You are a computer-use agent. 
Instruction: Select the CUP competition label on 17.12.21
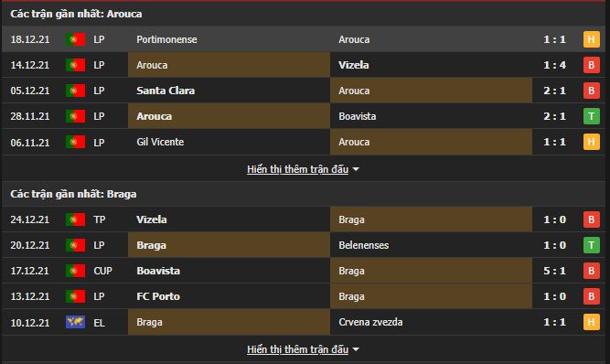tap(102, 271)
